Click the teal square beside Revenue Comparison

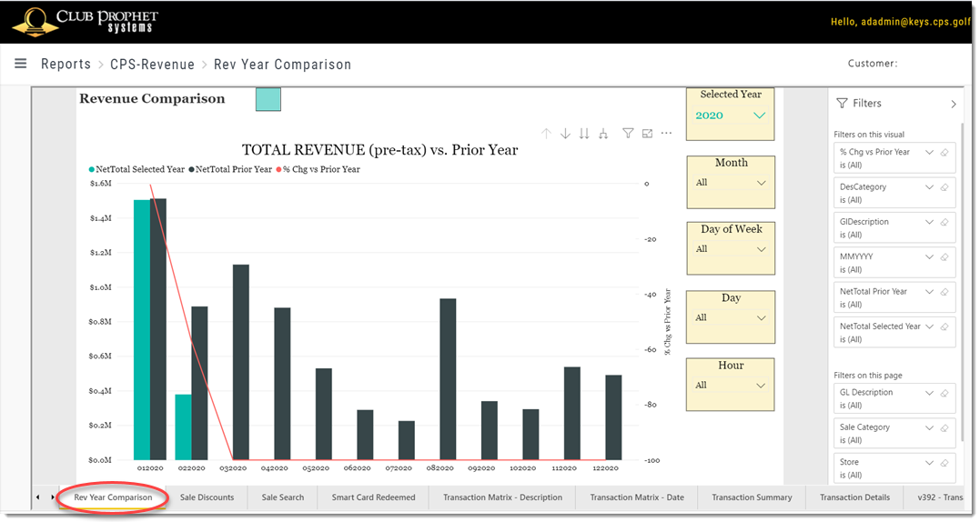[x=268, y=99]
